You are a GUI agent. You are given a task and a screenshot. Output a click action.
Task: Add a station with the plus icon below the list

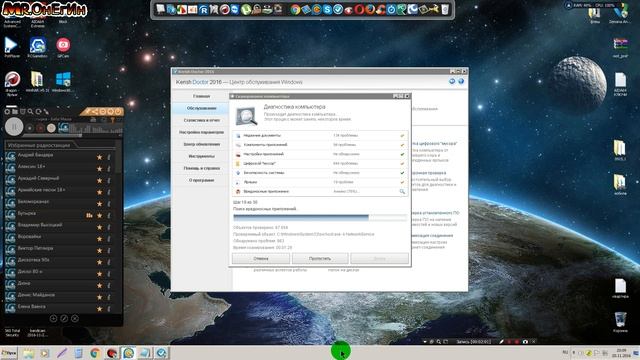click(x=53, y=318)
